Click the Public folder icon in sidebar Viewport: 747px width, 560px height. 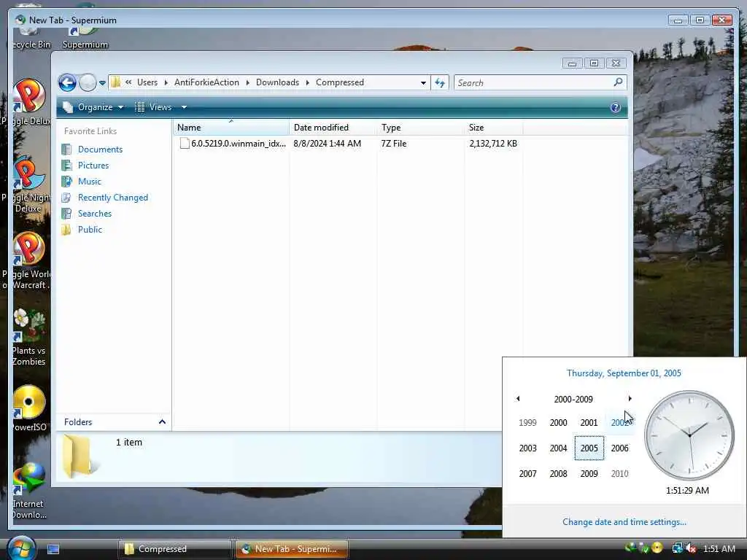pos(66,230)
